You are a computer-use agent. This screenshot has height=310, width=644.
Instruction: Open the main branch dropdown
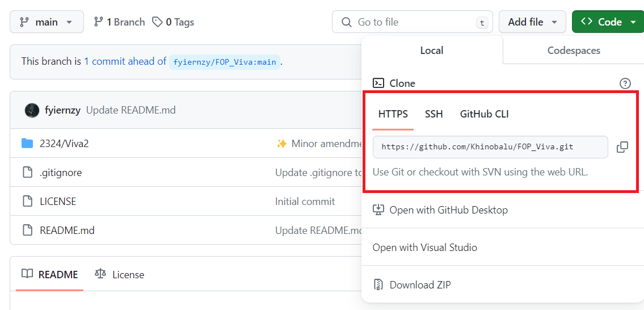coord(47,22)
